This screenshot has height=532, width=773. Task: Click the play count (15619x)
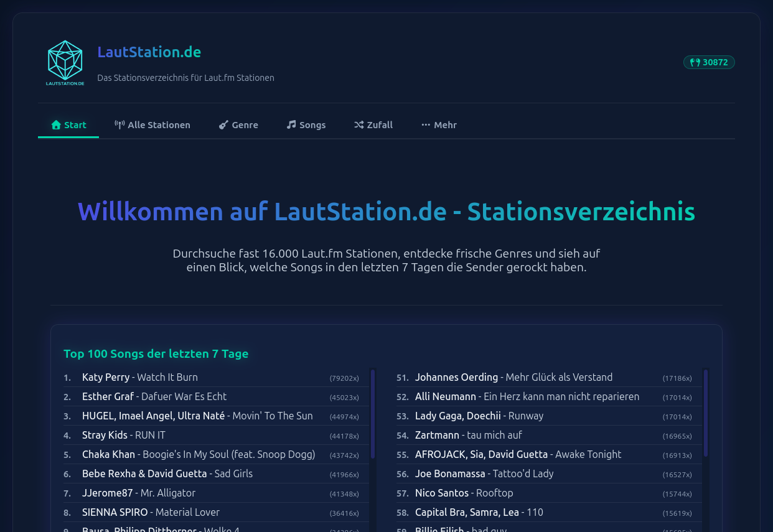pos(677,513)
